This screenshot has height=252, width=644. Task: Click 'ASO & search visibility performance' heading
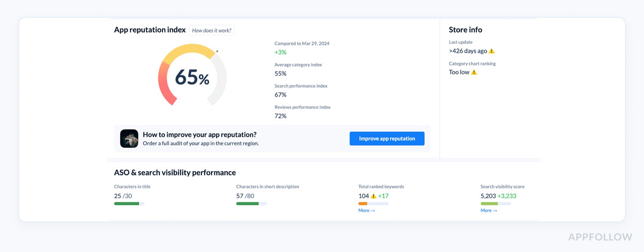[175, 173]
